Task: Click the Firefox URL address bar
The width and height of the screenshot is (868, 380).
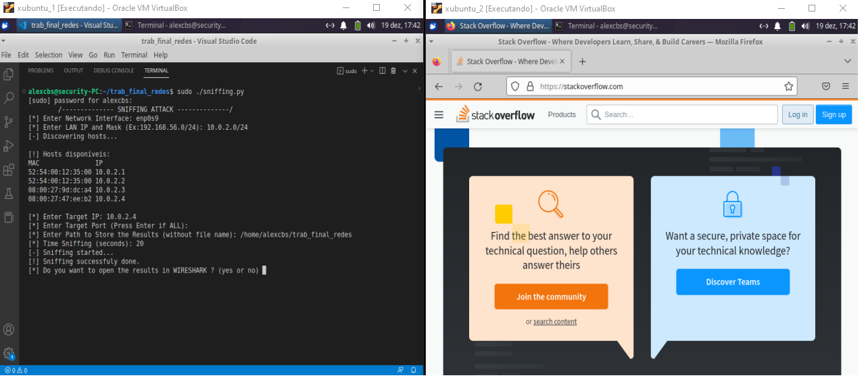Action: point(652,87)
